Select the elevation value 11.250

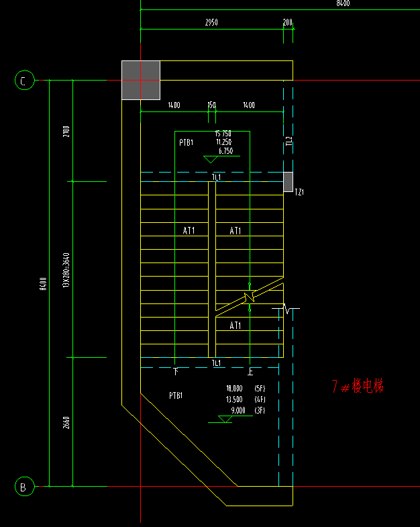(224, 142)
